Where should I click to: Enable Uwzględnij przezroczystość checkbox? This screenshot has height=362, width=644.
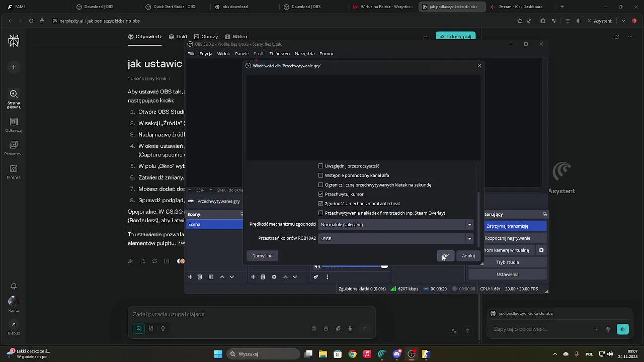click(x=320, y=166)
